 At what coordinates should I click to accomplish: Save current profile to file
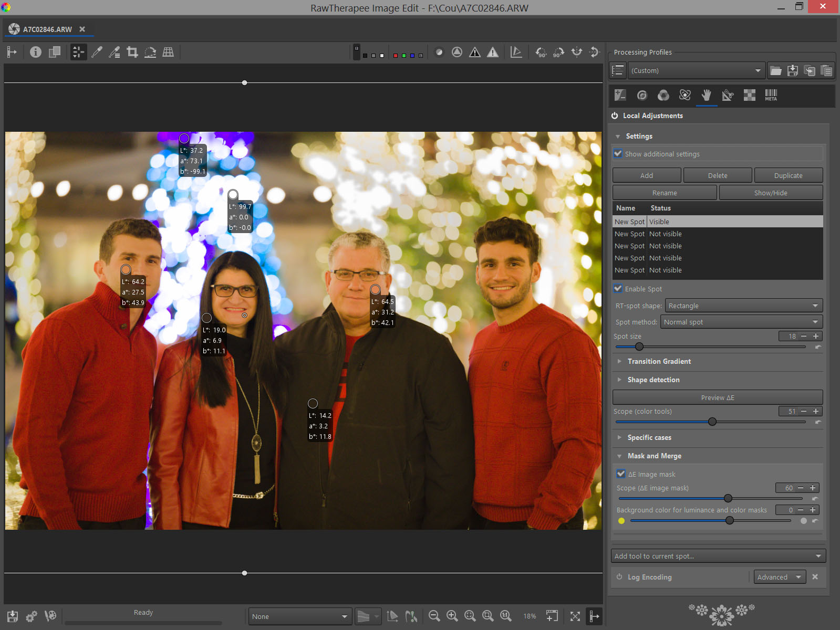pyautogui.click(x=793, y=70)
